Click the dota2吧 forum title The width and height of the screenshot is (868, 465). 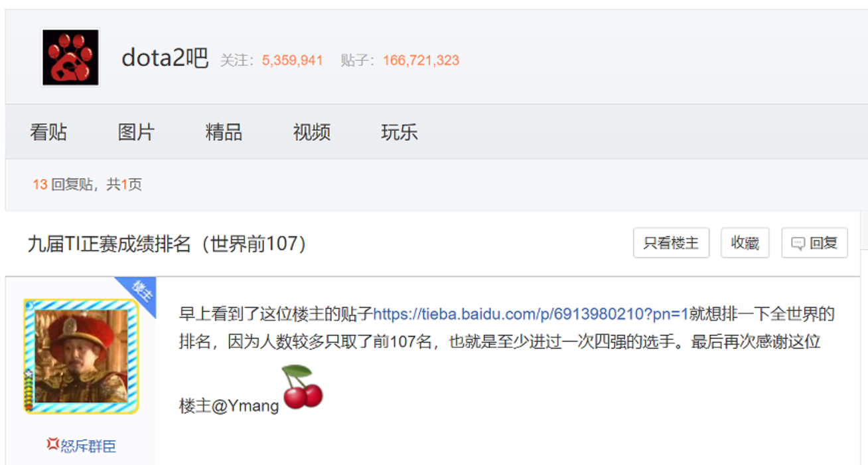click(x=165, y=59)
